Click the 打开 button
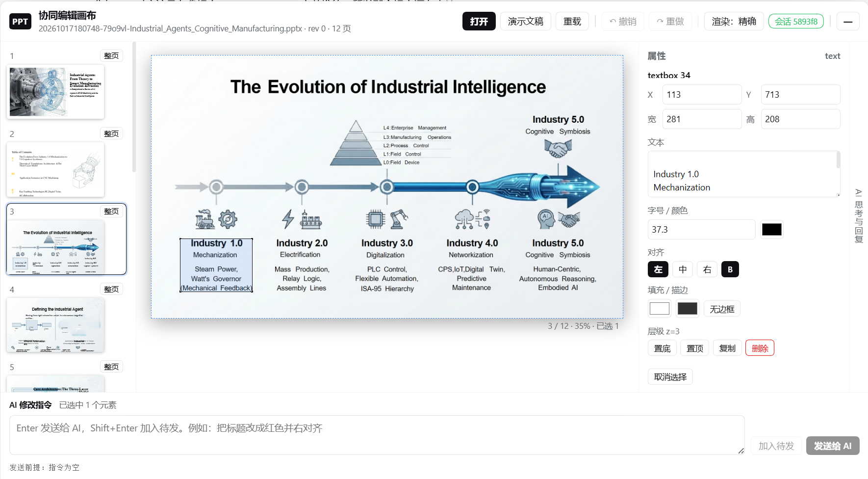Viewport: 868px width, 479px height. pyautogui.click(x=479, y=22)
